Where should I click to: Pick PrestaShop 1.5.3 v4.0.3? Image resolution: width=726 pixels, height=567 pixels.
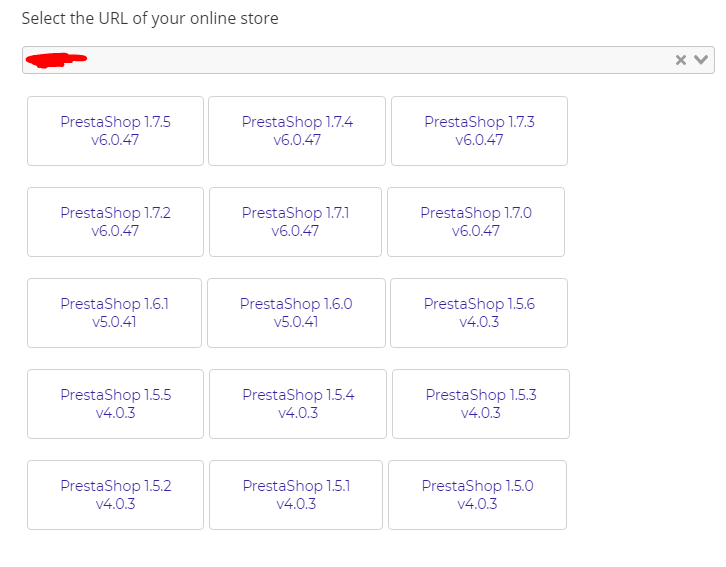tap(481, 404)
